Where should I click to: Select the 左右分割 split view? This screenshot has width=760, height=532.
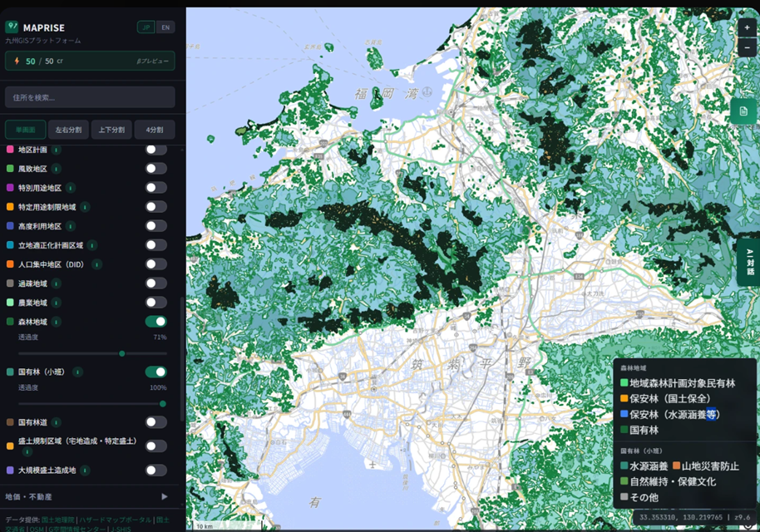point(68,130)
